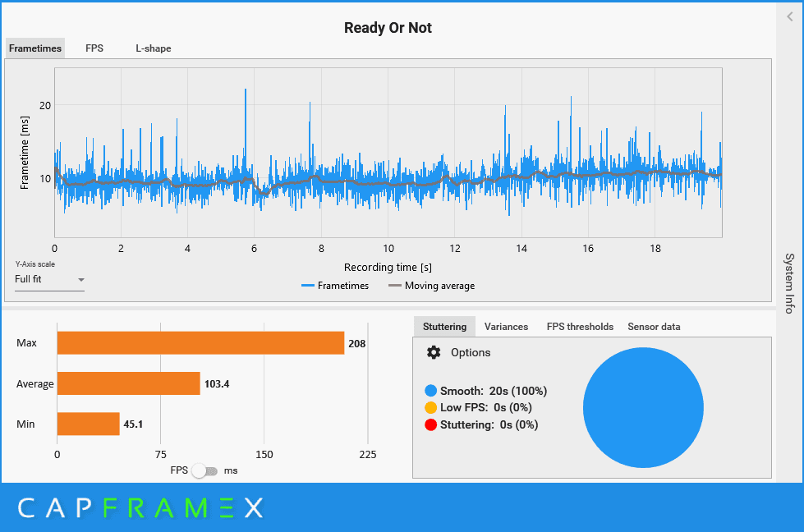Viewport: 804px width, 532px height.
Task: Click the Min FPS orange bar
Action: pyautogui.click(x=88, y=424)
